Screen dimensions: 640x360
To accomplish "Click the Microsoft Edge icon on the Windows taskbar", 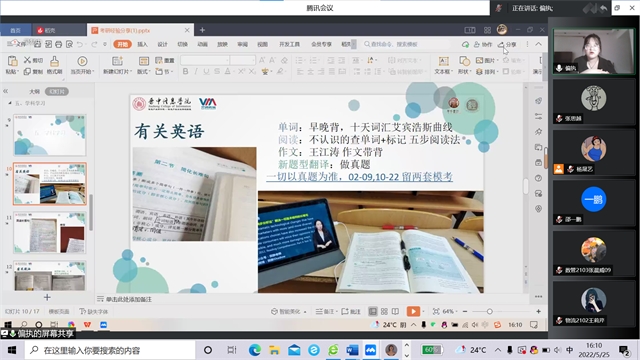I will (255, 350).
